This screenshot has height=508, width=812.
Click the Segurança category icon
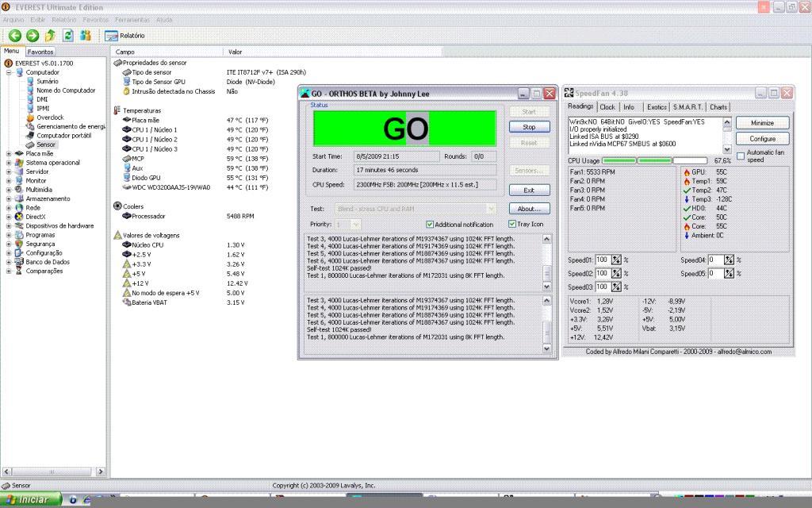(20, 244)
